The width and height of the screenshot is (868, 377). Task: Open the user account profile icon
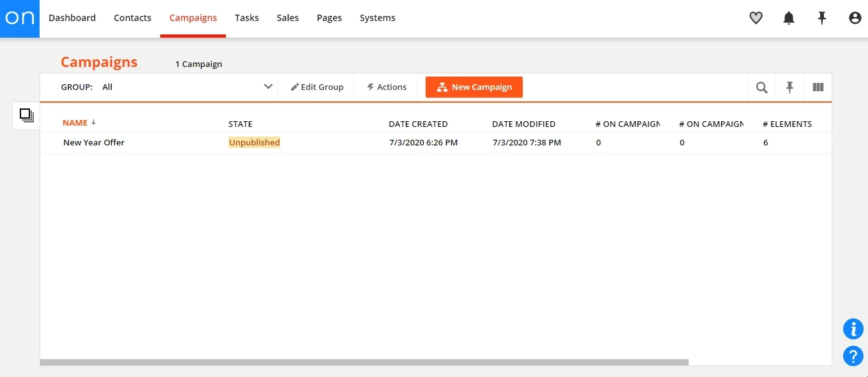point(855,18)
